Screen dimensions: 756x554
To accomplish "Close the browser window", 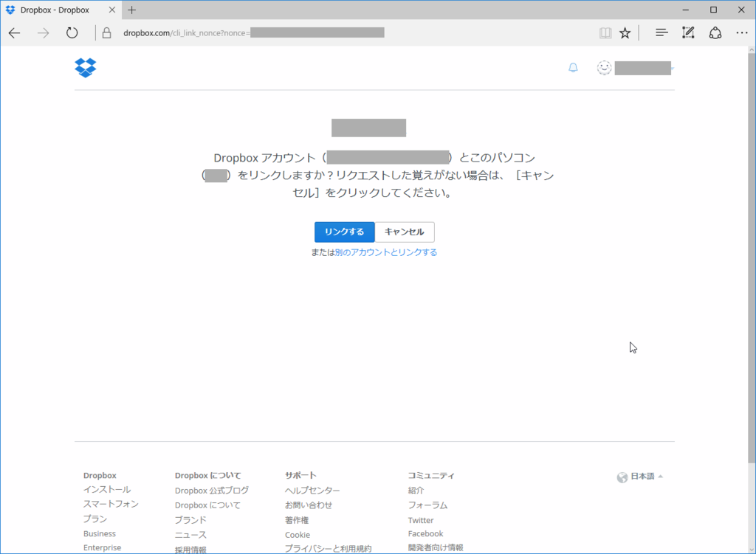I will 741,10.
